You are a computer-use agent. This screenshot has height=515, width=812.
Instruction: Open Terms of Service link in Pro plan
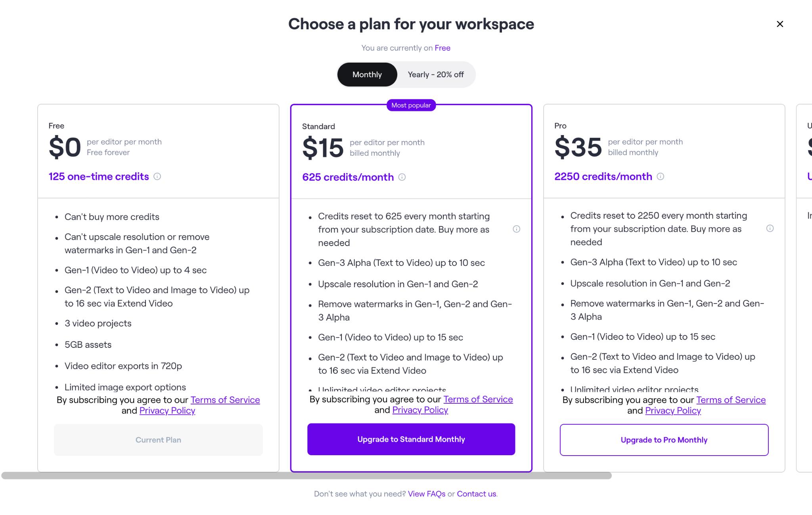pyautogui.click(x=731, y=400)
